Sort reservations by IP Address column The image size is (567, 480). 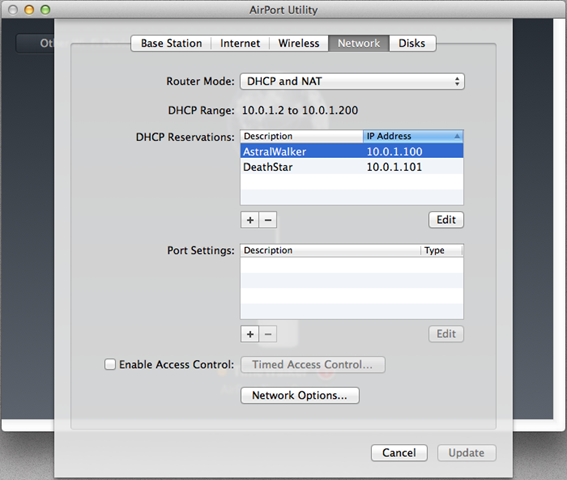click(413, 136)
